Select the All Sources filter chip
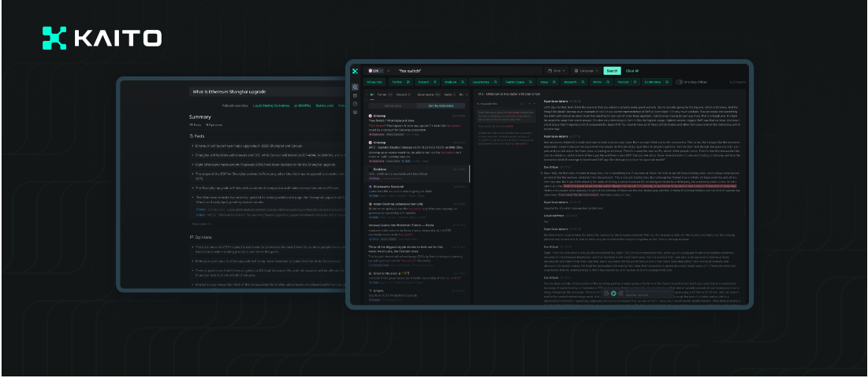 tap(374, 82)
